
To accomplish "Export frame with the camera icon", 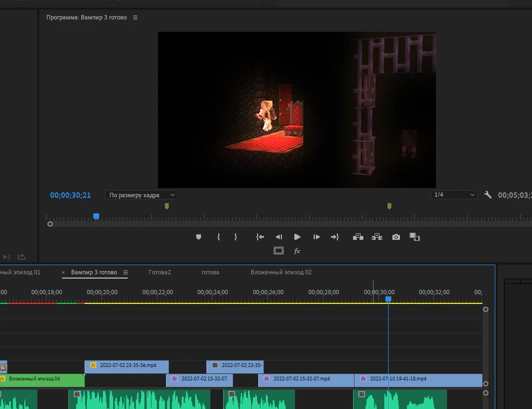I will click(396, 237).
